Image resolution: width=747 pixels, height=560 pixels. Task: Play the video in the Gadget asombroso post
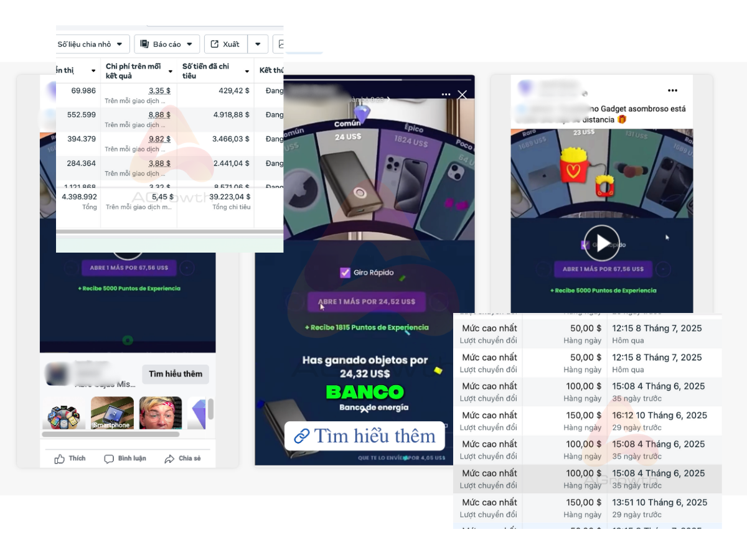coord(601,243)
